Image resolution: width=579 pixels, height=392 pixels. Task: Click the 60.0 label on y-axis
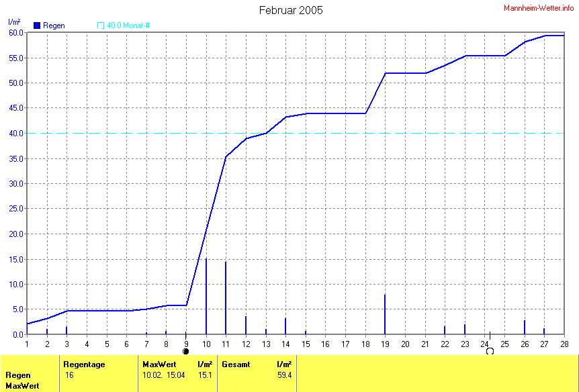15,33
